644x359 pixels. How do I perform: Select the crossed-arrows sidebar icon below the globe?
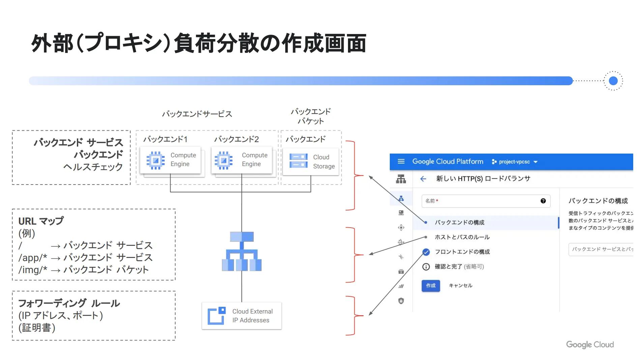point(401,257)
